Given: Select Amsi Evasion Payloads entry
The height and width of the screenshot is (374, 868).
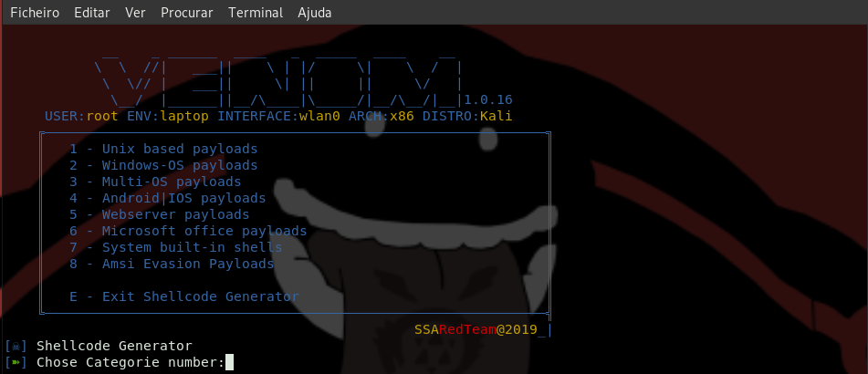Looking at the screenshot, I should tap(173, 264).
